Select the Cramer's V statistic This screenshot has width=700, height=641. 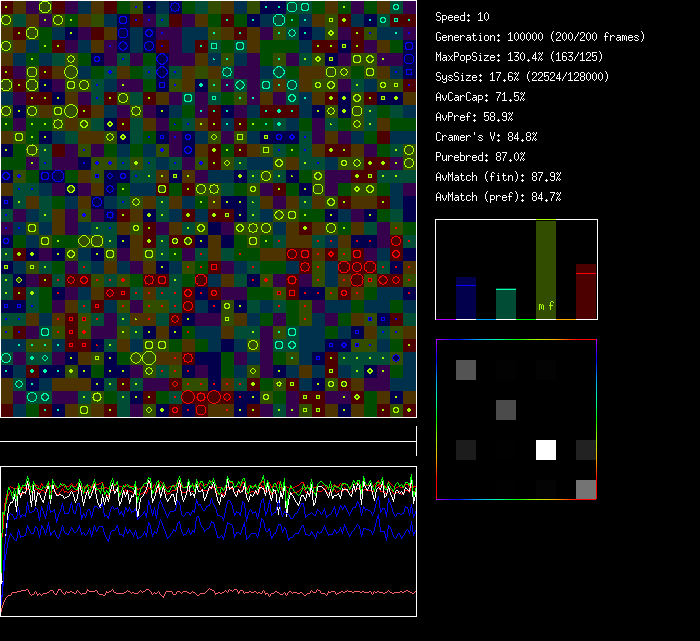click(x=486, y=137)
